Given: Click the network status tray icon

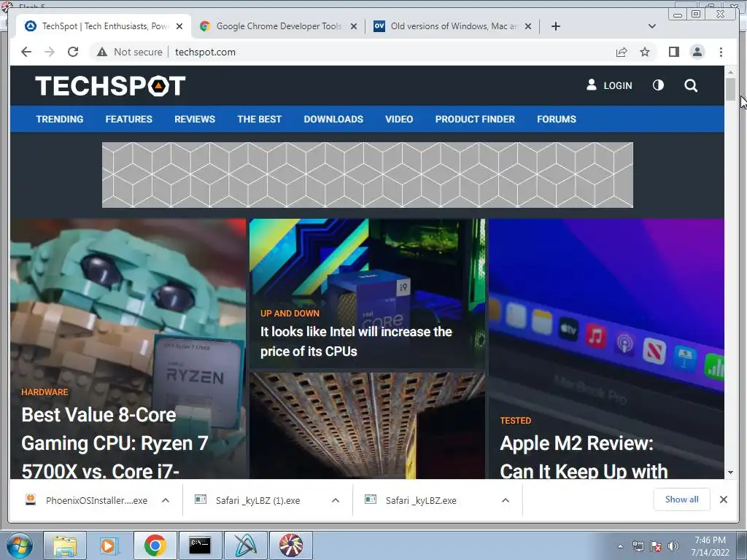Looking at the screenshot, I should point(638,546).
